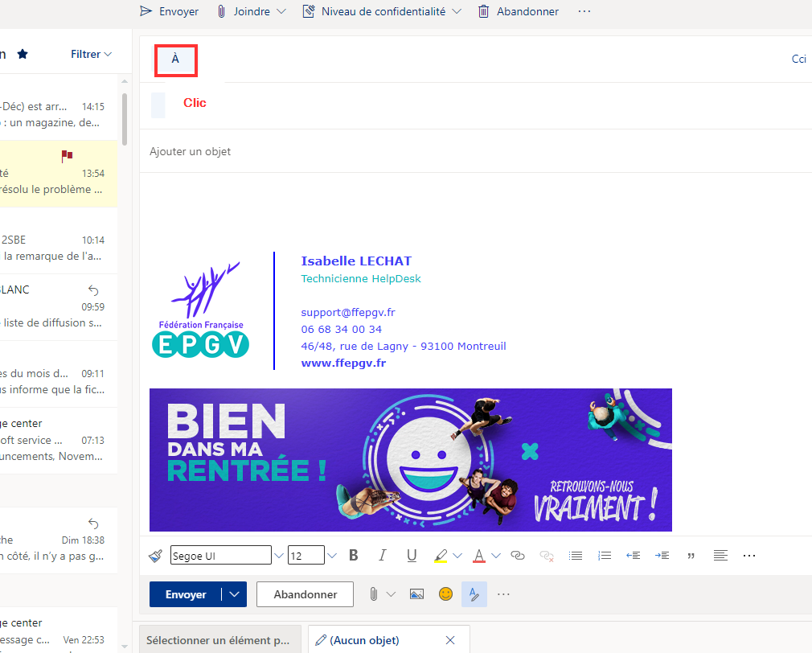This screenshot has height=653, width=812.
Task: Expand the Joindre dropdown chevron
Action: coord(281,11)
